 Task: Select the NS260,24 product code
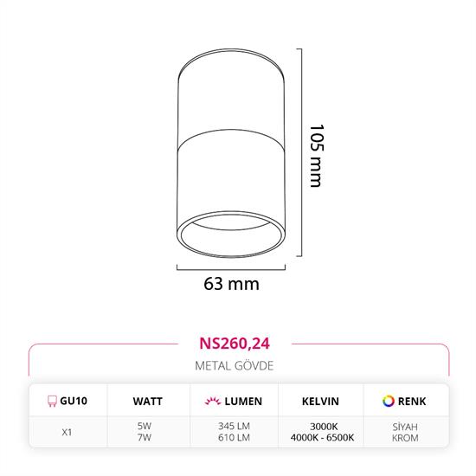pos(235,344)
